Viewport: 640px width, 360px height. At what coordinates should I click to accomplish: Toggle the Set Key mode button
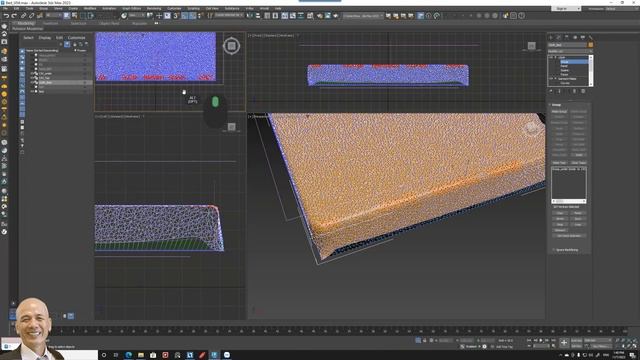[576, 346]
